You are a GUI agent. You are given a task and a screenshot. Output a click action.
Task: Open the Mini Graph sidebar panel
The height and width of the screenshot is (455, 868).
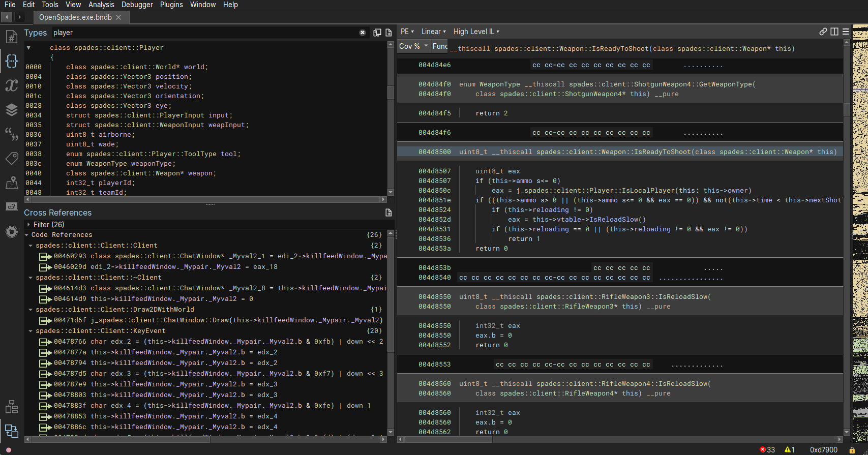point(11,407)
